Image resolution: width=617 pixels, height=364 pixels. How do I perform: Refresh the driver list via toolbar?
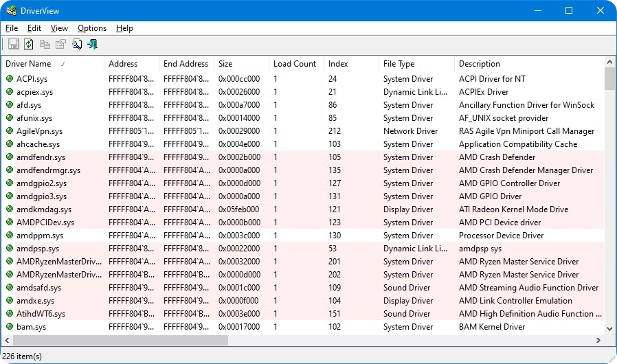[x=29, y=45]
